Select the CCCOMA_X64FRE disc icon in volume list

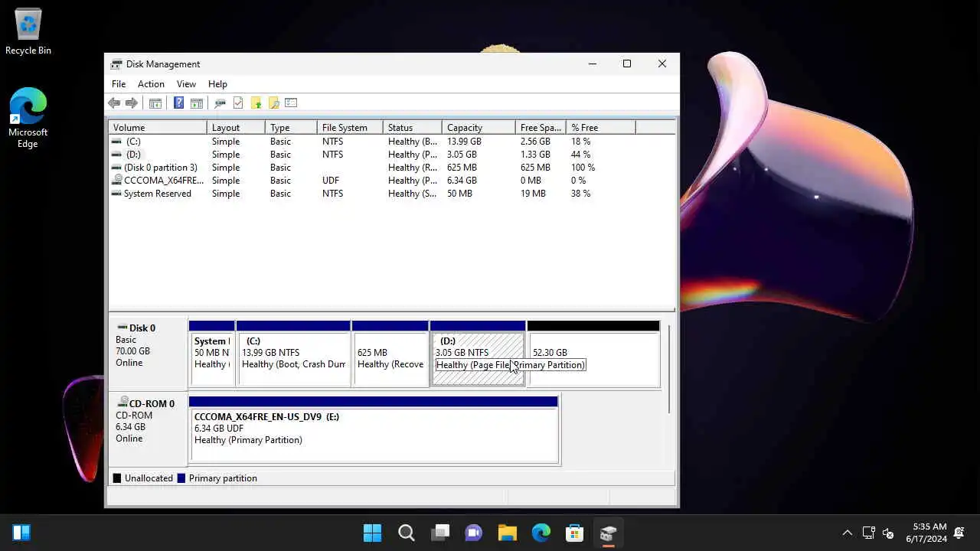point(116,181)
